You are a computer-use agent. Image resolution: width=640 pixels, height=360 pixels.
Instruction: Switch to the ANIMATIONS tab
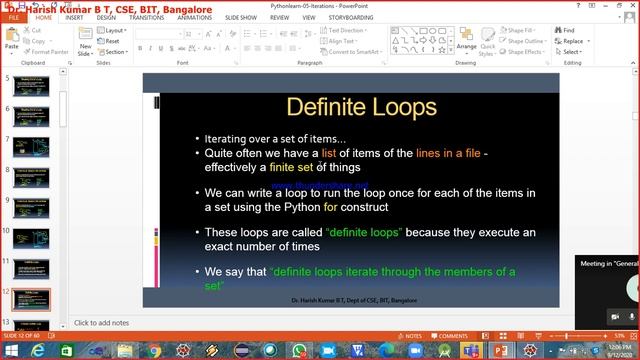pyautogui.click(x=194, y=18)
